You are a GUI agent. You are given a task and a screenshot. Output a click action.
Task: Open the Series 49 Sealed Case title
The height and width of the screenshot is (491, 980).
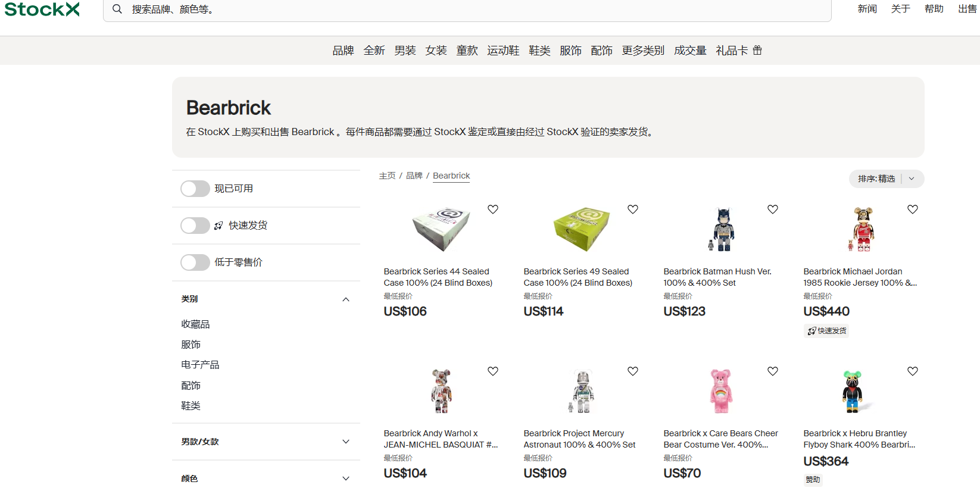point(578,277)
